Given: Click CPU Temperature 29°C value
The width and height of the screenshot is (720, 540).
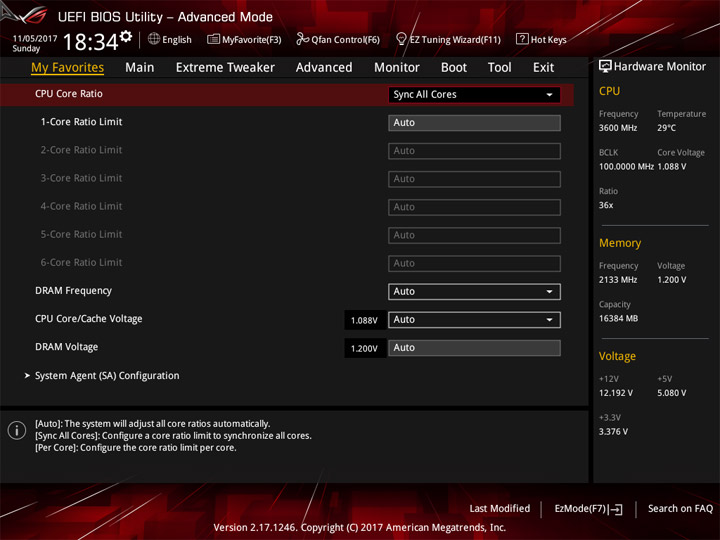Looking at the screenshot, I should pos(666,128).
